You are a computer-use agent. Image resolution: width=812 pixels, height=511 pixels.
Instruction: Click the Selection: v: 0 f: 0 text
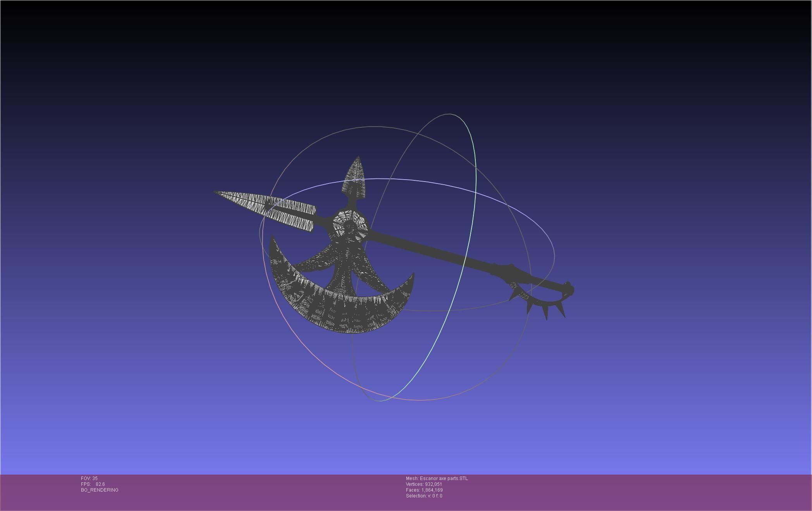pyautogui.click(x=424, y=496)
